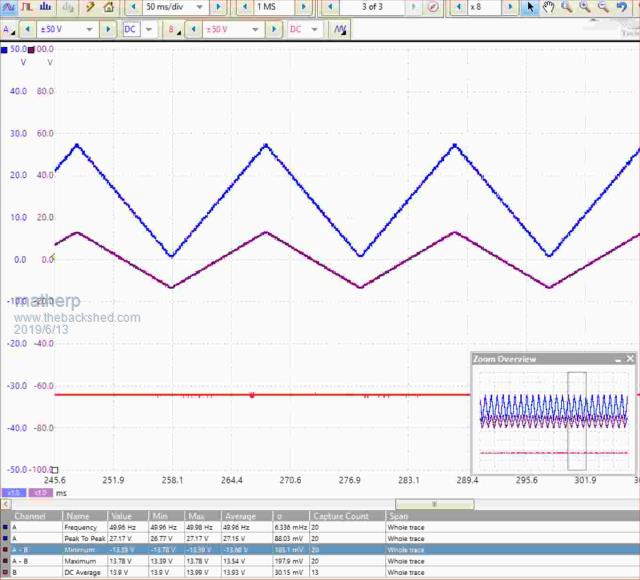Viewport: 640px width, 580px height.
Task: Go to next waveform buffer arrow
Action: (x=413, y=7)
